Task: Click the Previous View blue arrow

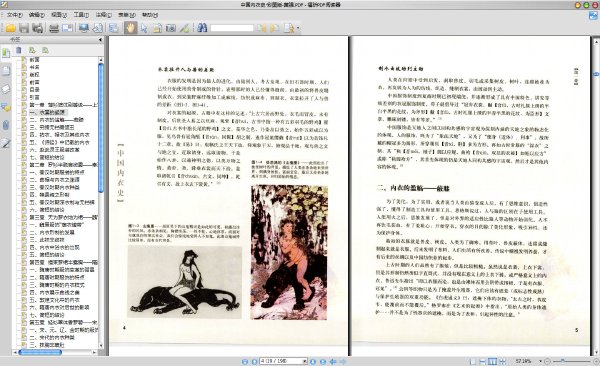Action: 333,361
